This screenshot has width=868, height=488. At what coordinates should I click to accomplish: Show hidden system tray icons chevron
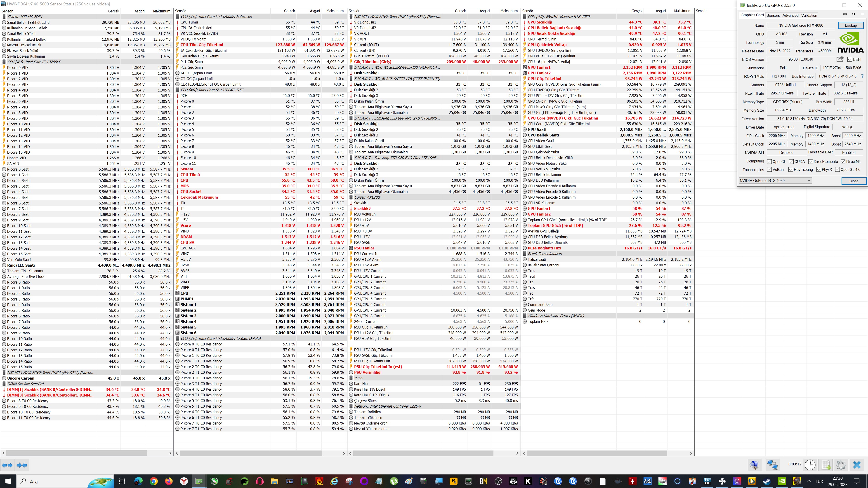pos(809,481)
